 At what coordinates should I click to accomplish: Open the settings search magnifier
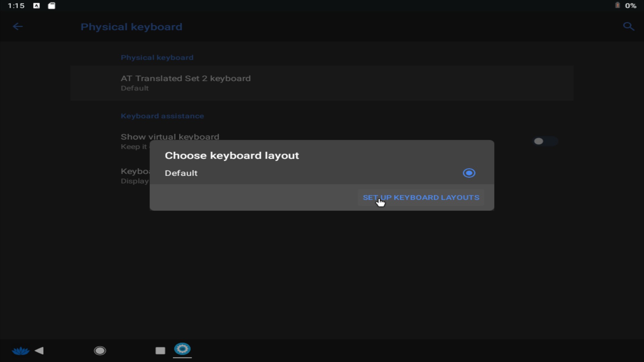click(x=629, y=26)
